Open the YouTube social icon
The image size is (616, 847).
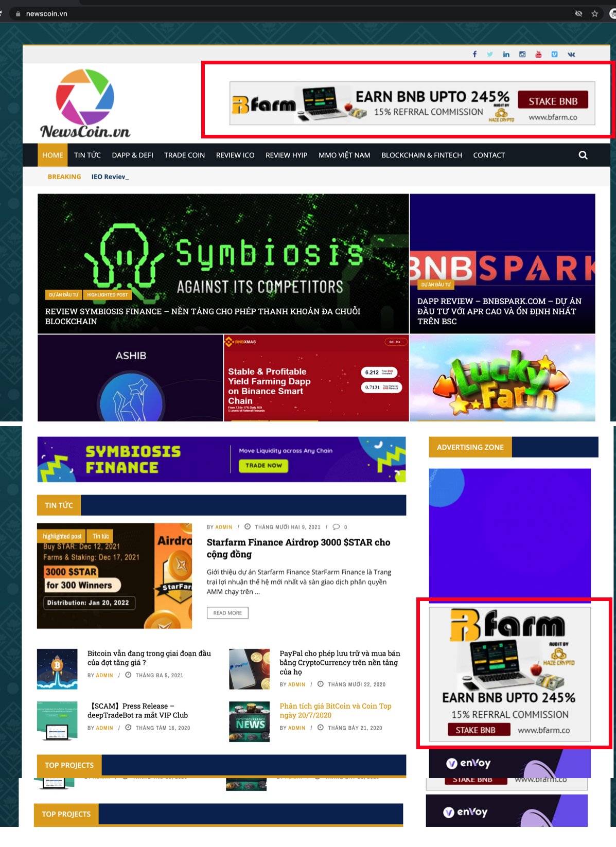(538, 54)
